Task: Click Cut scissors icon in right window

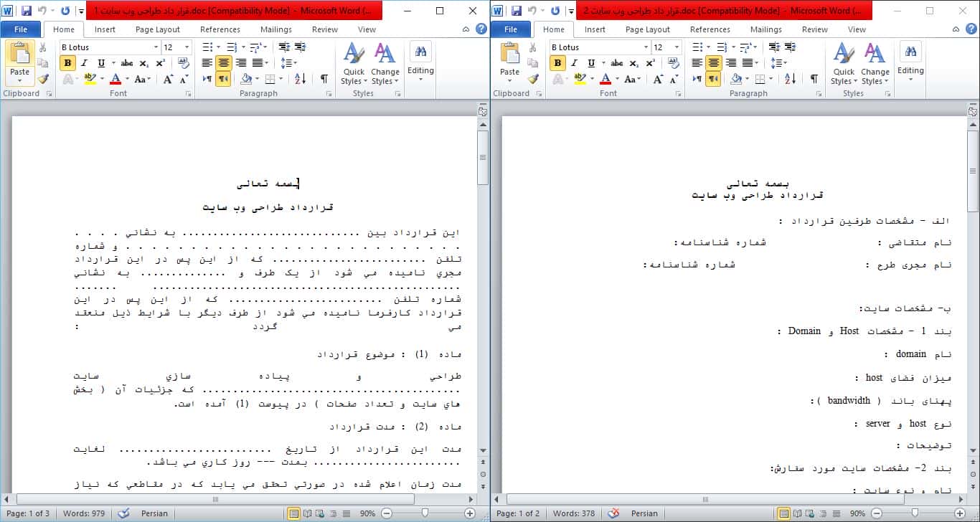Action: [x=533, y=47]
